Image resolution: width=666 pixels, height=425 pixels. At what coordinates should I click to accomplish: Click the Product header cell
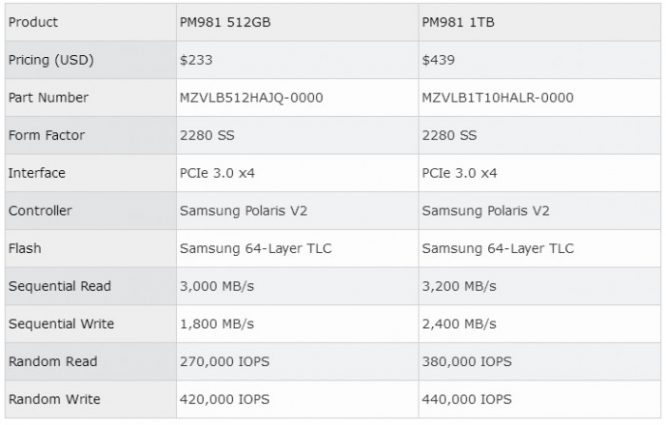(x=33, y=22)
